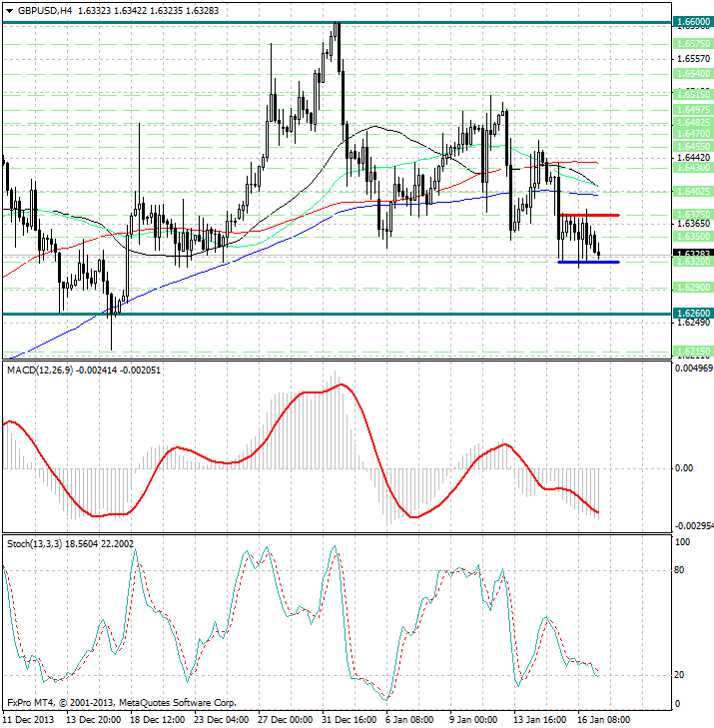Click the 1.65570 price scale value
The image size is (714, 728).
pyautogui.click(x=694, y=59)
